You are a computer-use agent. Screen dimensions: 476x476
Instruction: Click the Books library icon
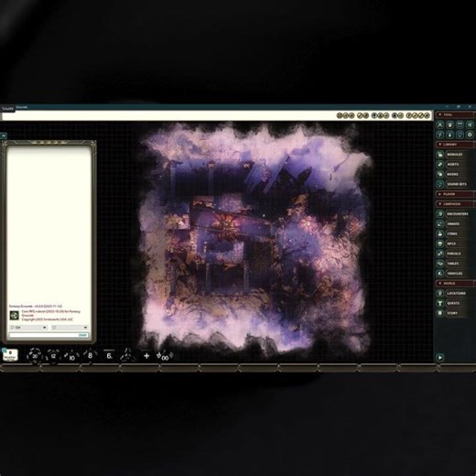pos(439,174)
